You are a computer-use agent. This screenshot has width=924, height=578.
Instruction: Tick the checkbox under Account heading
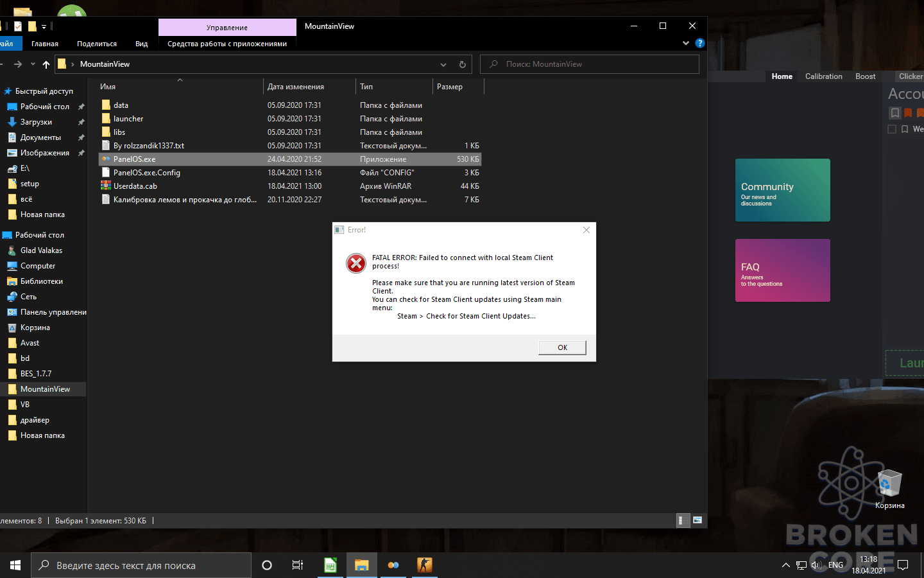892,129
